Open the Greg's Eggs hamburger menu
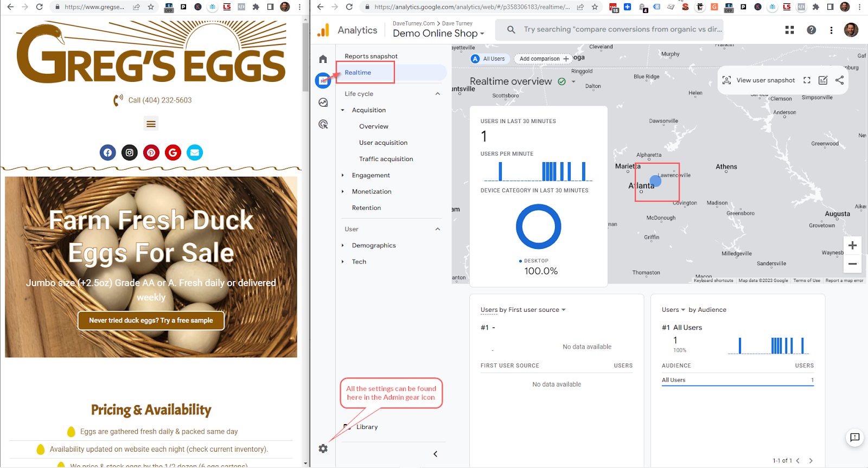The width and height of the screenshot is (868, 468). pos(151,124)
